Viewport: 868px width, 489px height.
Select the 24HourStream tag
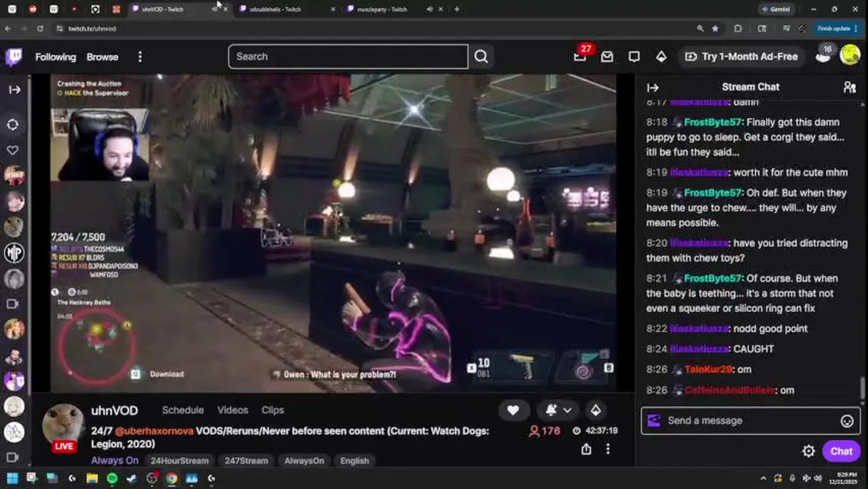click(179, 460)
